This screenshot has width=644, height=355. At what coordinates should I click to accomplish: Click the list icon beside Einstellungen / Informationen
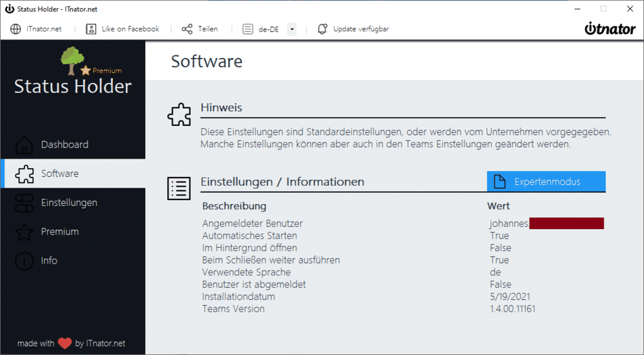pos(179,189)
